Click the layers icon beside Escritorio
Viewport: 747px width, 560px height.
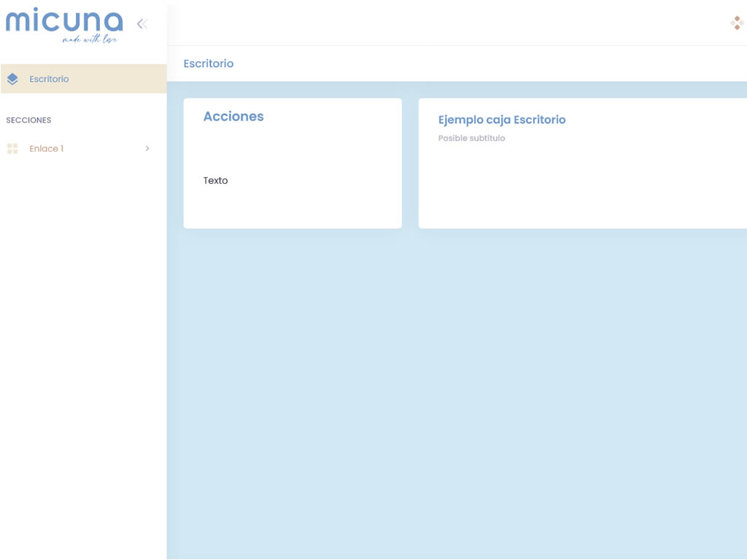click(12, 79)
